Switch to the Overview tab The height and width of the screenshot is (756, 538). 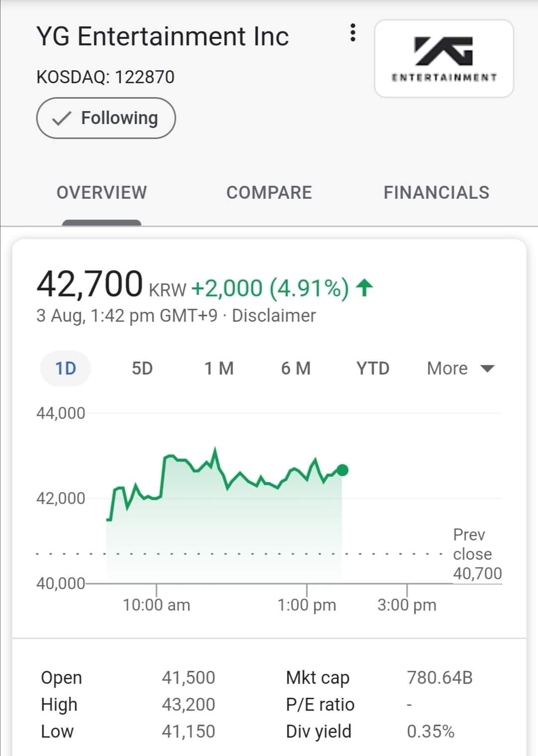pyautogui.click(x=102, y=192)
